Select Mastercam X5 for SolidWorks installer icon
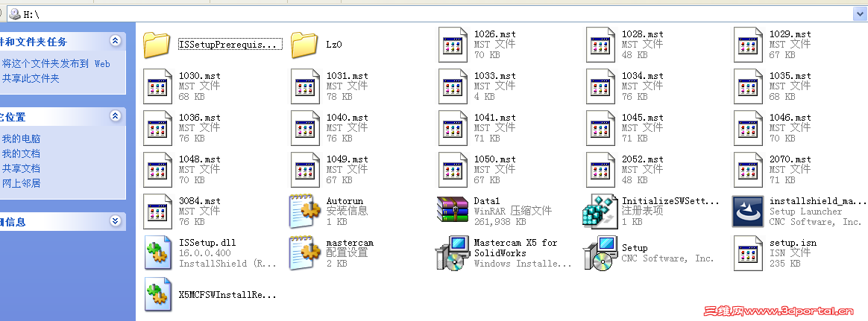 pyautogui.click(x=452, y=253)
